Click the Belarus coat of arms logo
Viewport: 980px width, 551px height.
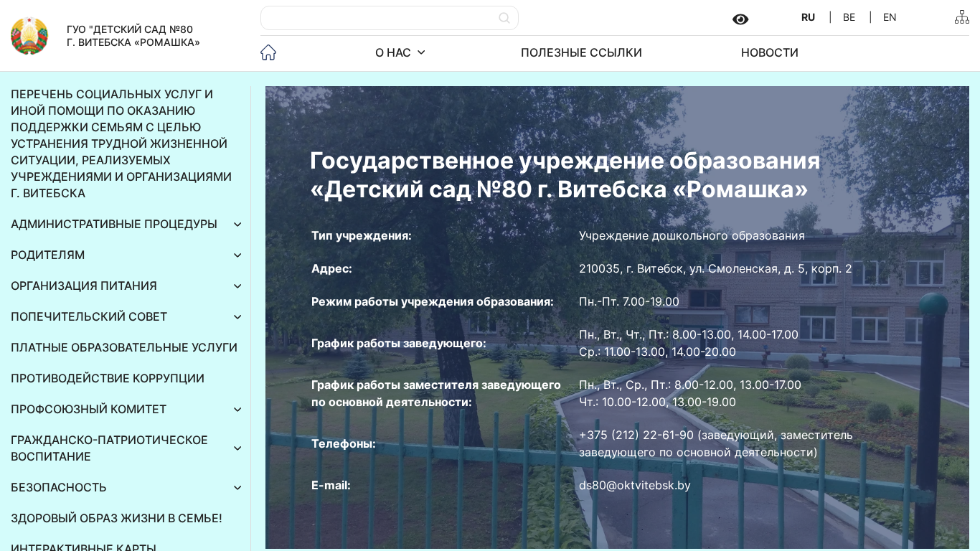pyautogui.click(x=29, y=36)
